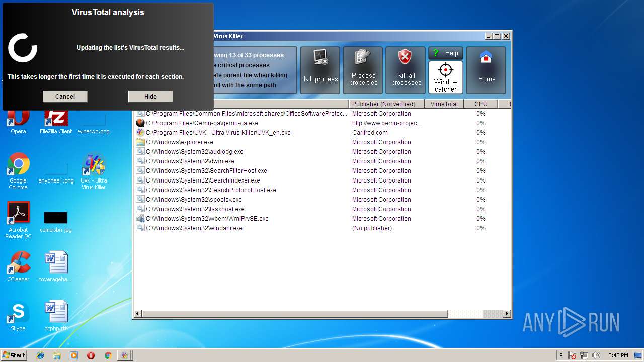The width and height of the screenshot is (644, 362).
Task: Click horizontal scrollbar left arrow
Action: 138,314
